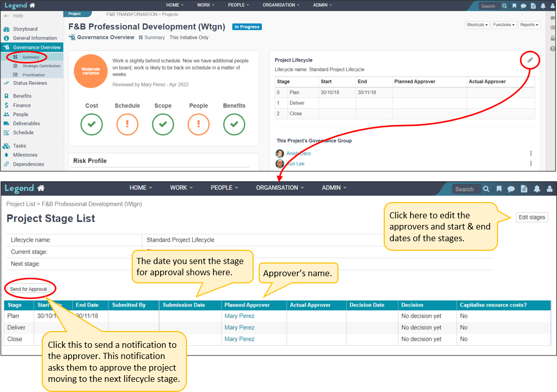Open the Functions dropdown
557x392 pixels.
(x=504, y=25)
